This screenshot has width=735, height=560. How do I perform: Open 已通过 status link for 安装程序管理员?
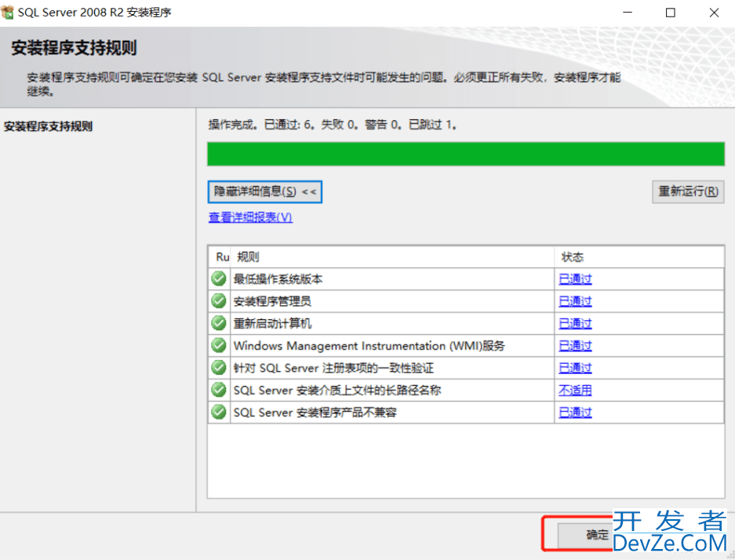(x=575, y=301)
